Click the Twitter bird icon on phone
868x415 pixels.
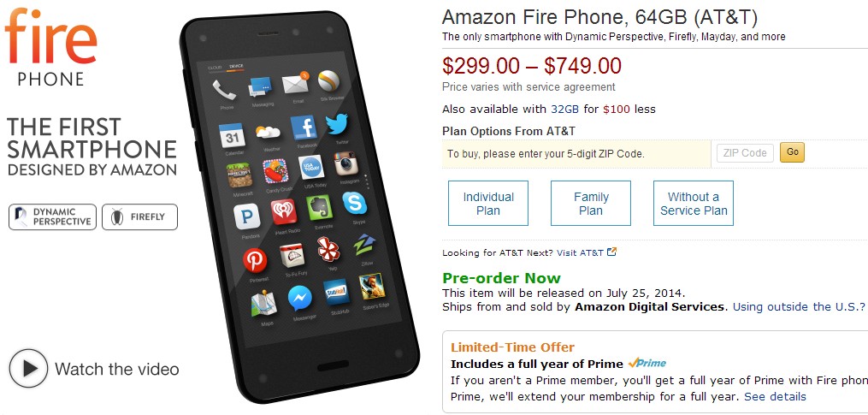[x=337, y=125]
